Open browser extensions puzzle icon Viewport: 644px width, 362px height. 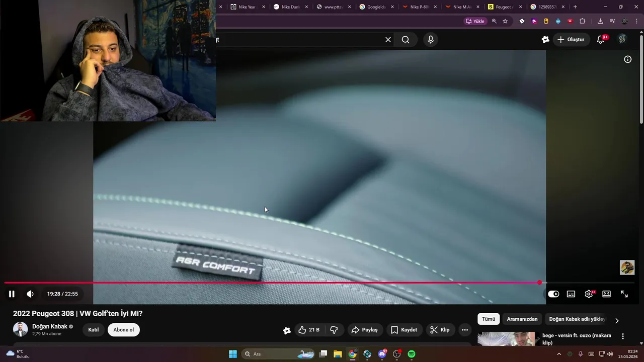(583, 21)
